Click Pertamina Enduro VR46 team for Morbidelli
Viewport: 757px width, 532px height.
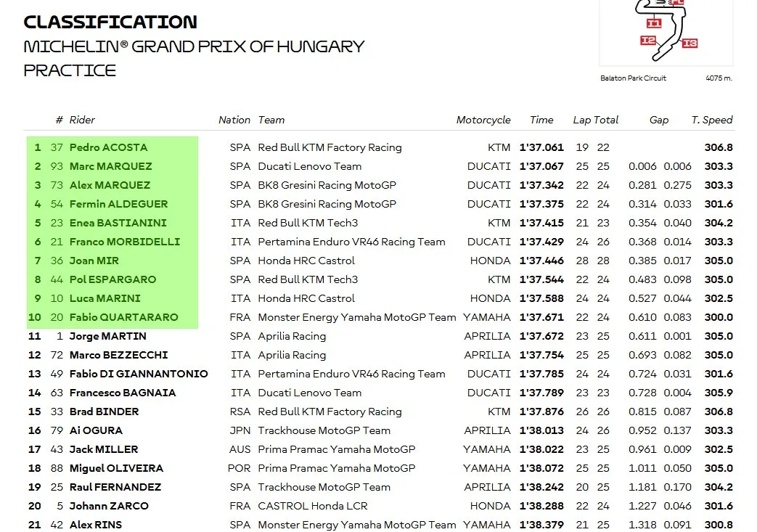(x=351, y=242)
